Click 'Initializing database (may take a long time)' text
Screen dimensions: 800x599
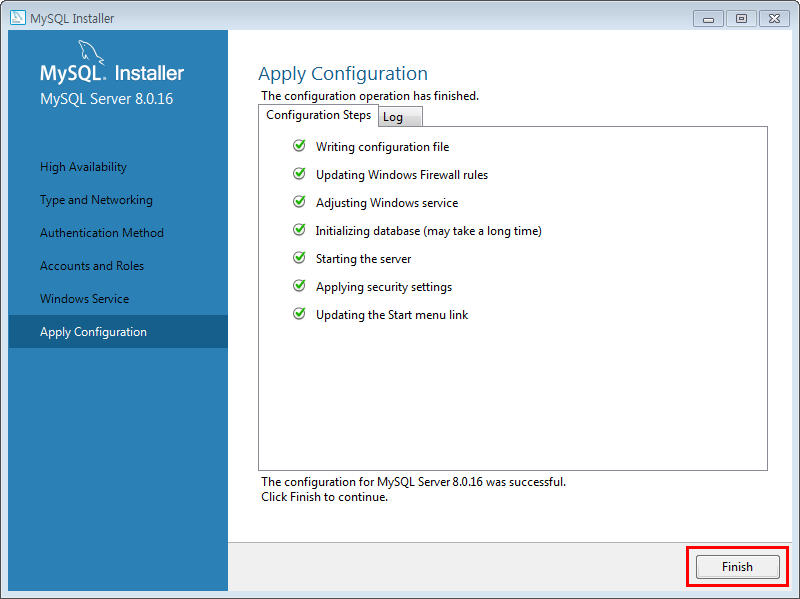coord(429,231)
